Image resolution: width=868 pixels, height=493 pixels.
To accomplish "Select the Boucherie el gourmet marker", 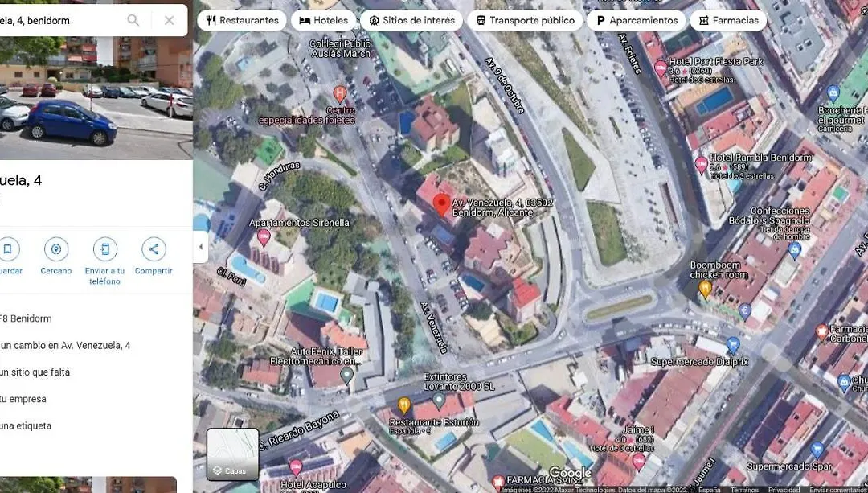I will click(x=833, y=93).
